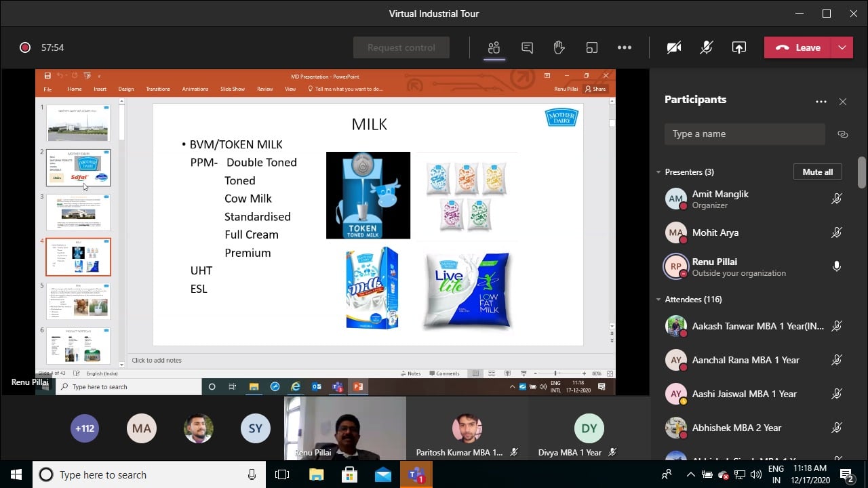The image size is (868, 488).
Task: Open the +112 more participants bubble
Action: pos(85,428)
